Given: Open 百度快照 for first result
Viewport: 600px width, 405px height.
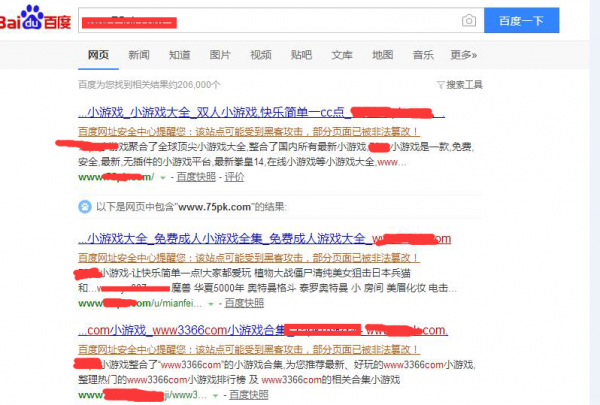Looking at the screenshot, I should (x=196, y=177).
